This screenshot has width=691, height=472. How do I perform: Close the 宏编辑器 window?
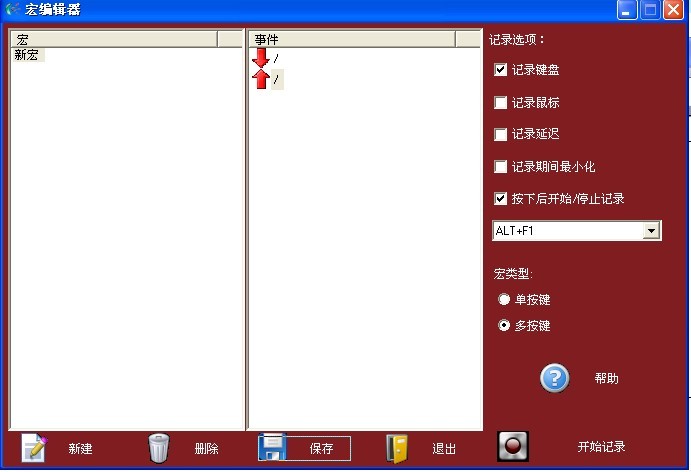pyautogui.click(x=673, y=10)
